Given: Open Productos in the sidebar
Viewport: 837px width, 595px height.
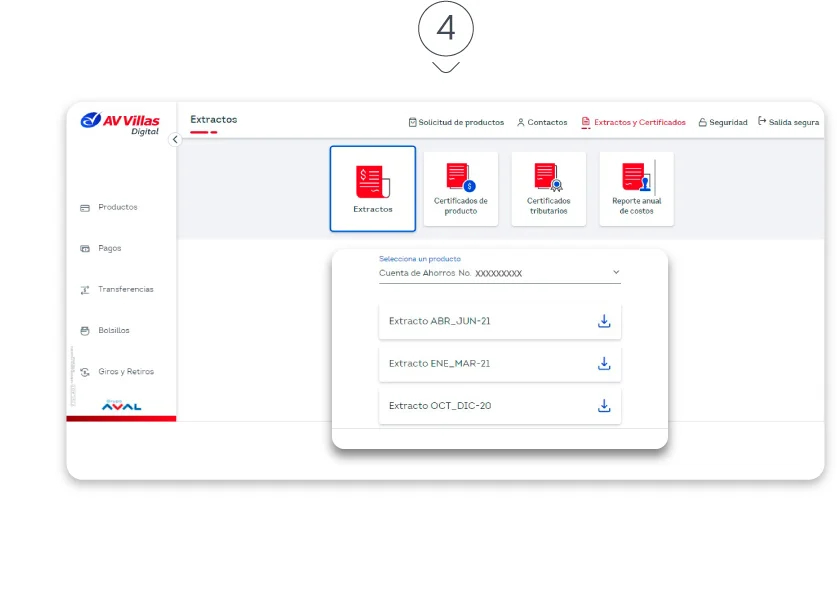Looking at the screenshot, I should coord(117,207).
